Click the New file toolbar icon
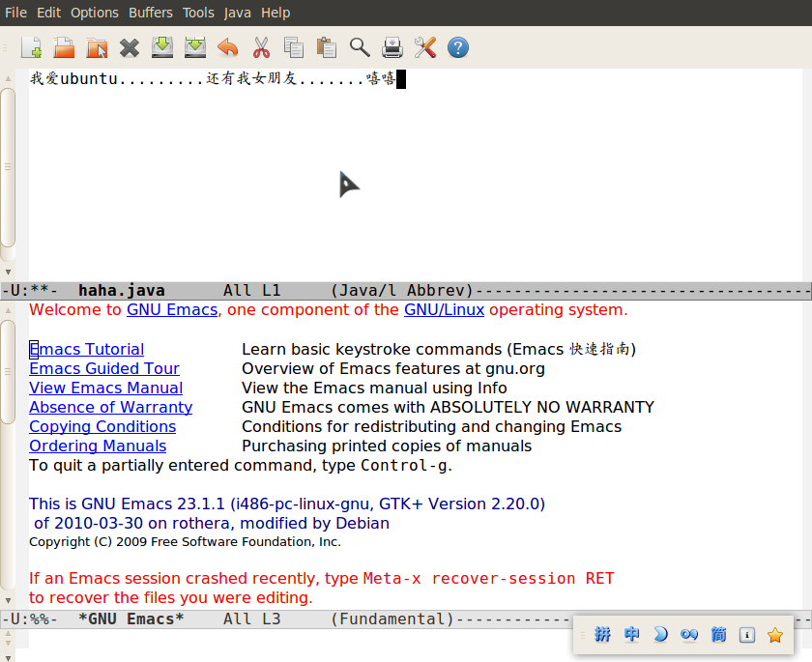 (x=31, y=47)
